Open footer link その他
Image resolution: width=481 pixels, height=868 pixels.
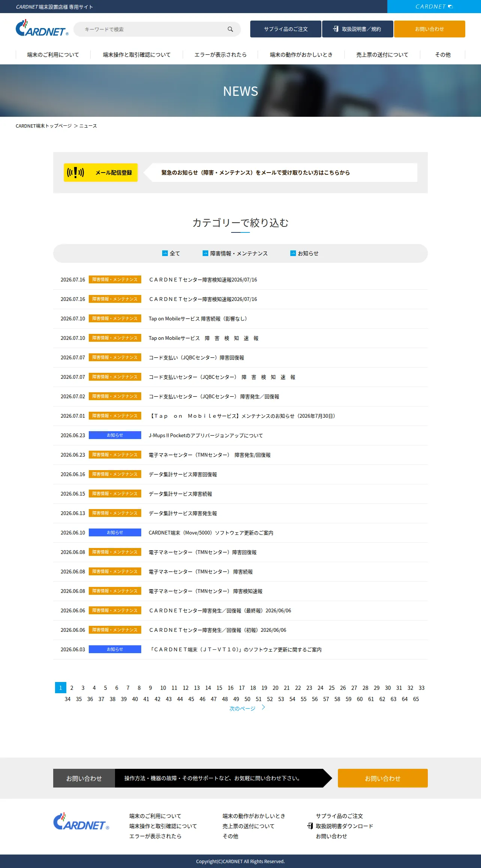230,836
